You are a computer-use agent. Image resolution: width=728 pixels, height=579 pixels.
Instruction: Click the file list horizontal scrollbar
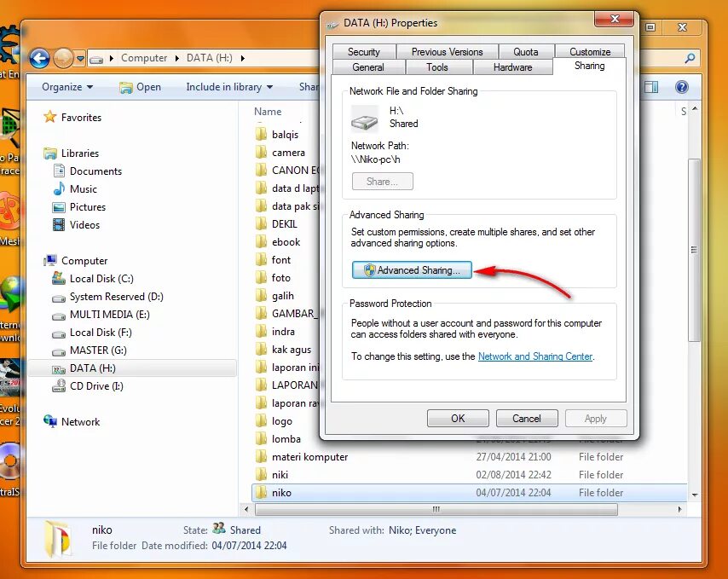[436, 509]
